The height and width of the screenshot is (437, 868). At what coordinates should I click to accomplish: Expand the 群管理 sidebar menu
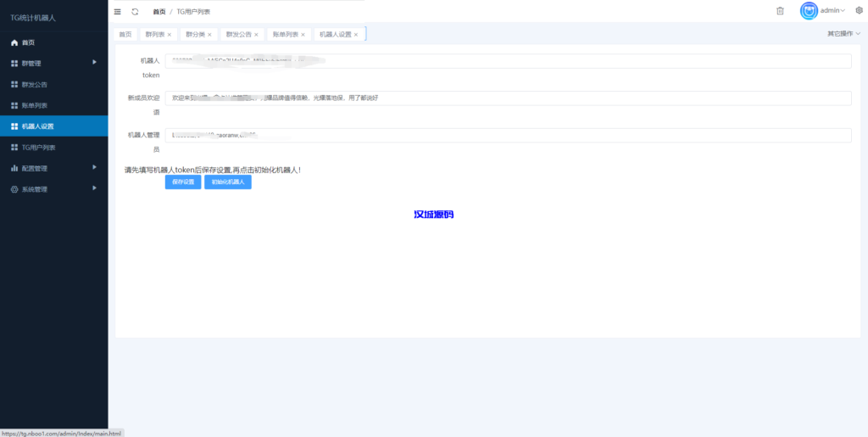pos(53,63)
